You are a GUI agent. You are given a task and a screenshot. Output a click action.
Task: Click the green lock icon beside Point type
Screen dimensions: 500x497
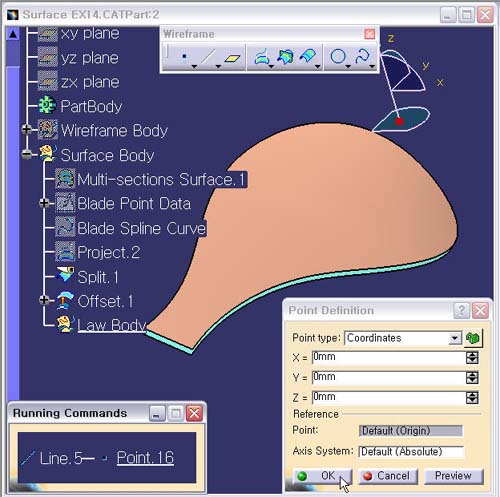coord(473,338)
